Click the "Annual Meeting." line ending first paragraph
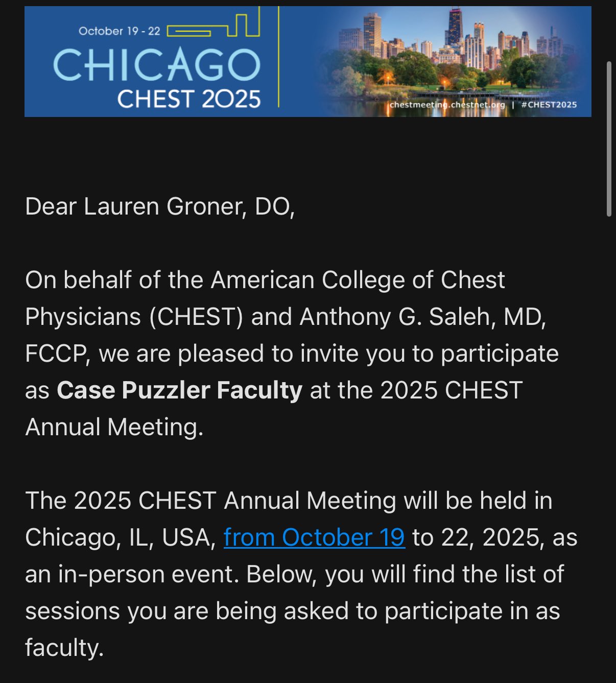This screenshot has height=683, width=616. coord(114,428)
